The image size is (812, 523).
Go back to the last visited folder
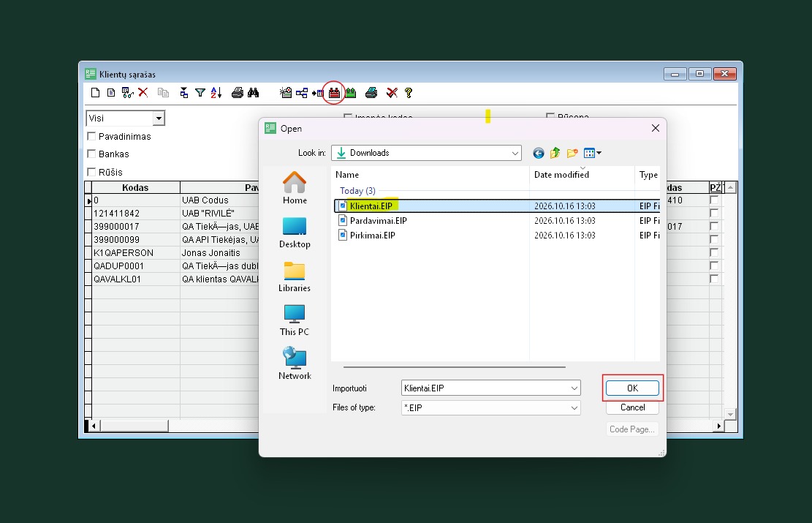tap(539, 153)
